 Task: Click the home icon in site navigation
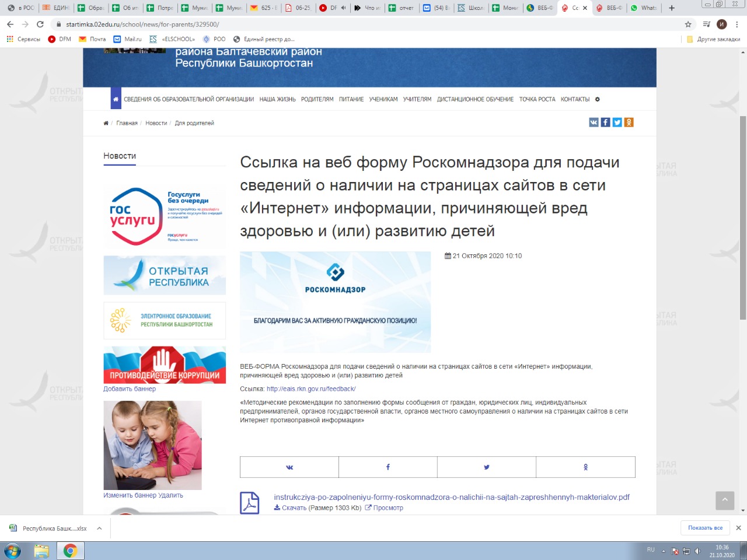(x=116, y=99)
